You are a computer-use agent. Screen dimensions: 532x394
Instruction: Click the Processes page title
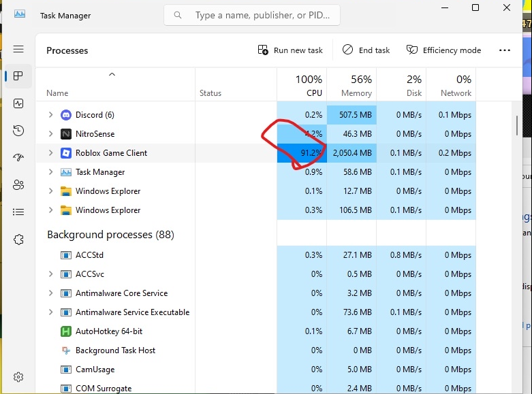click(x=67, y=50)
